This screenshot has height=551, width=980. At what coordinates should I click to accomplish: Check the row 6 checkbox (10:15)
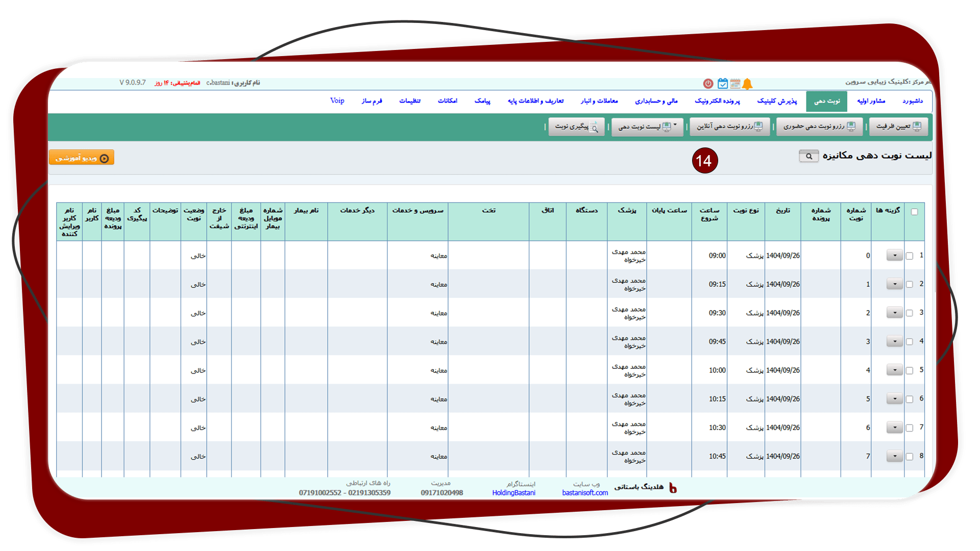909,399
